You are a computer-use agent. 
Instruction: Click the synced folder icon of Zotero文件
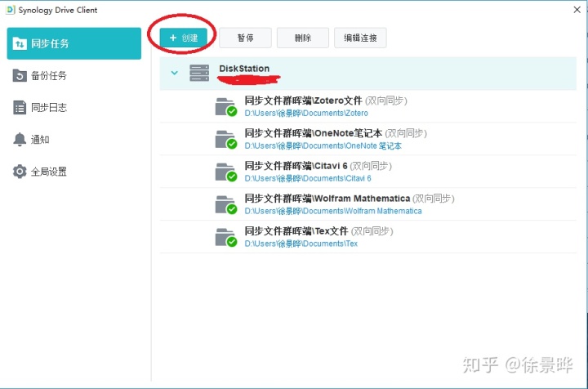pos(225,106)
